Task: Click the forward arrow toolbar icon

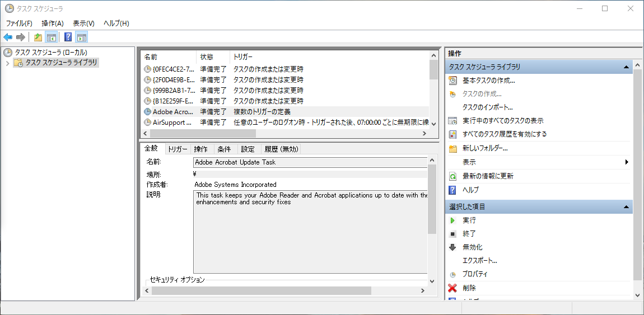Action: [21, 37]
